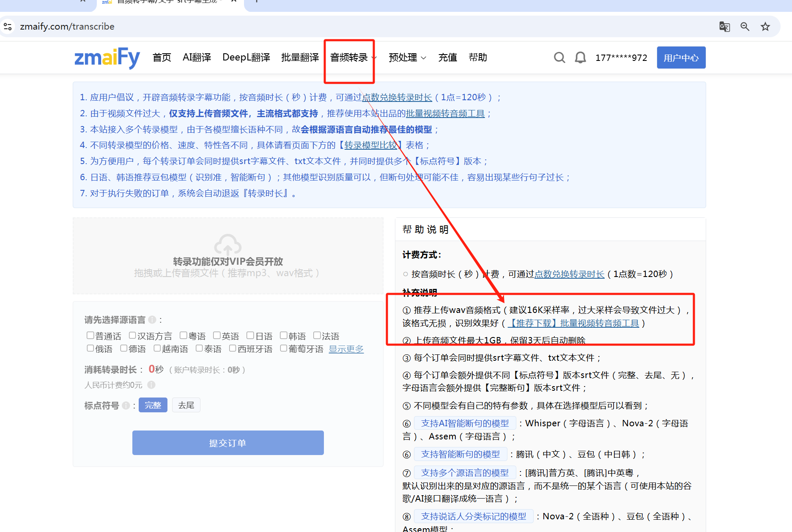This screenshot has height=532, width=792.
Task: Open 【推荐下载】批量视频转音频工具 link
Action: 573,324
